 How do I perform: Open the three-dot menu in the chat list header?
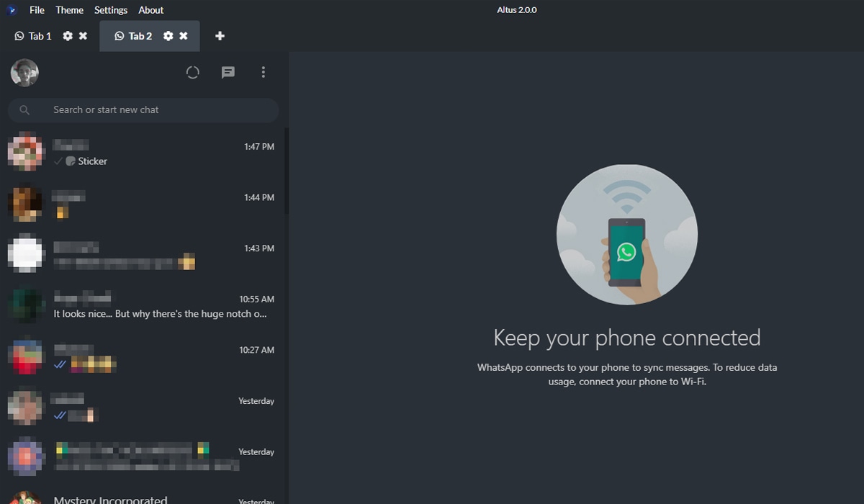(264, 72)
